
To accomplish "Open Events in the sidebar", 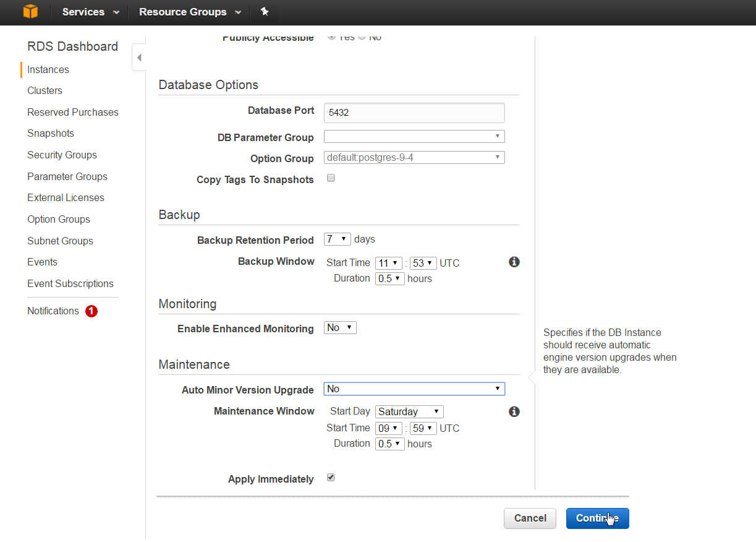I will (42, 262).
